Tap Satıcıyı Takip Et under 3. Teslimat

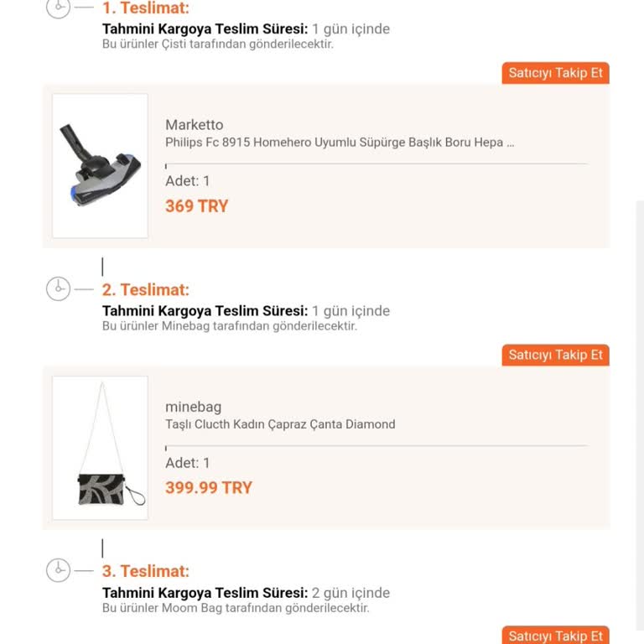coord(555,636)
